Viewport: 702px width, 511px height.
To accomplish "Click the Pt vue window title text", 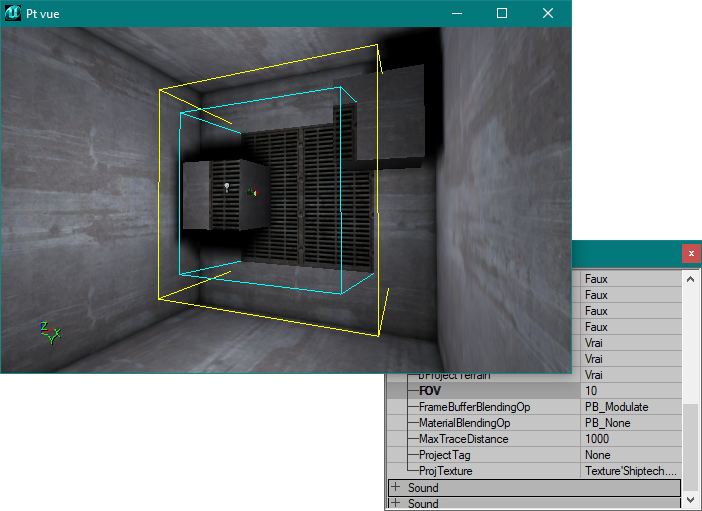I will tap(43, 14).
